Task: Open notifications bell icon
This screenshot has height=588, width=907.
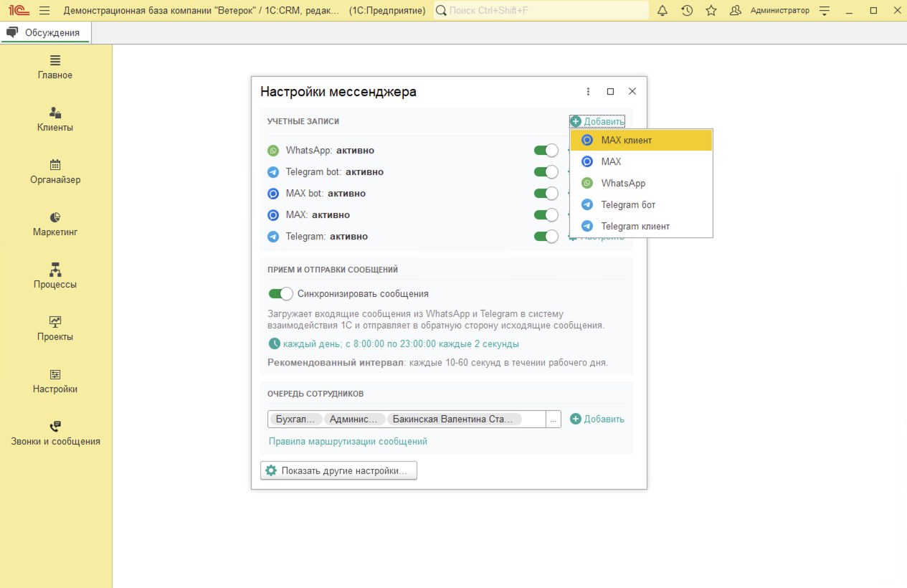Action: click(663, 11)
